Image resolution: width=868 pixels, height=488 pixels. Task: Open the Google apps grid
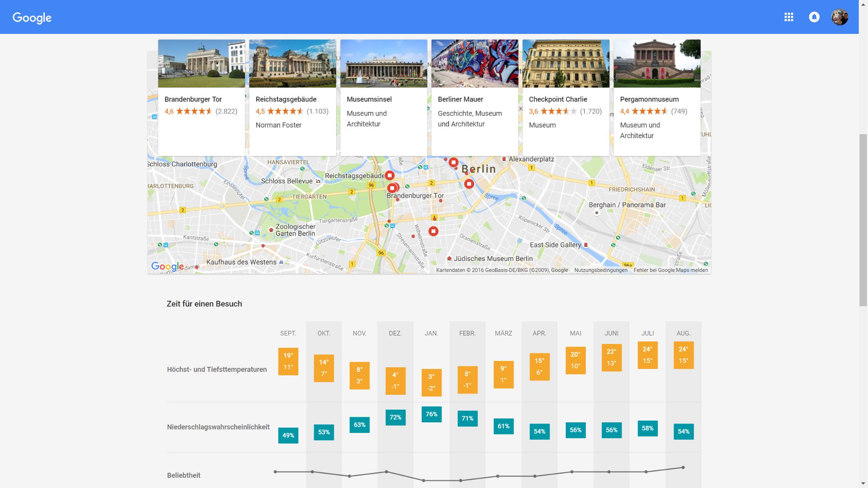point(788,17)
